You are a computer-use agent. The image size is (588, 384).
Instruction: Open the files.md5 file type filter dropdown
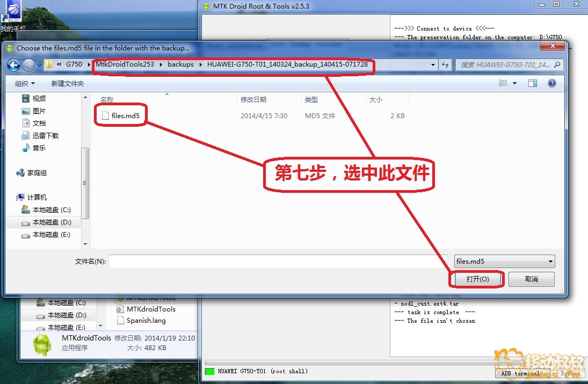[504, 262]
